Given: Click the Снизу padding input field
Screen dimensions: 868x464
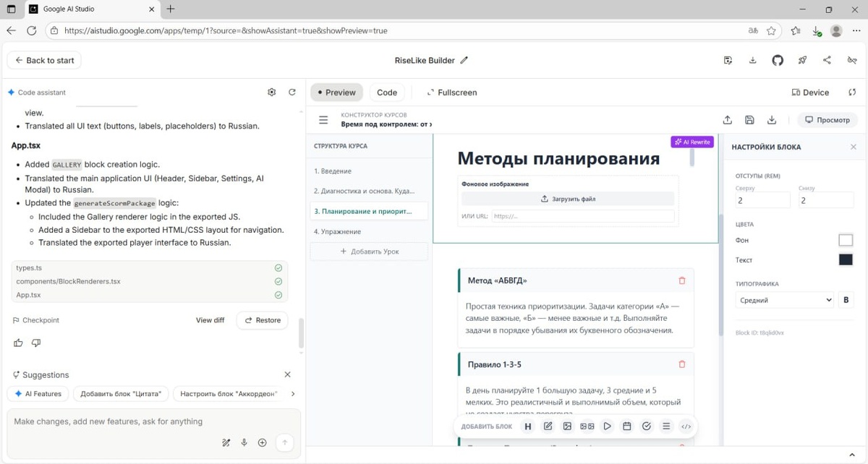Looking at the screenshot, I should click(x=826, y=200).
